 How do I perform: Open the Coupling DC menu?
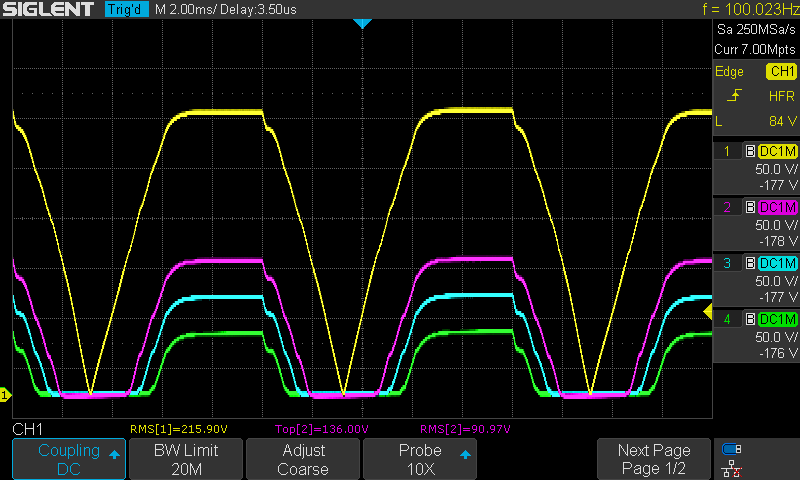tap(69, 459)
